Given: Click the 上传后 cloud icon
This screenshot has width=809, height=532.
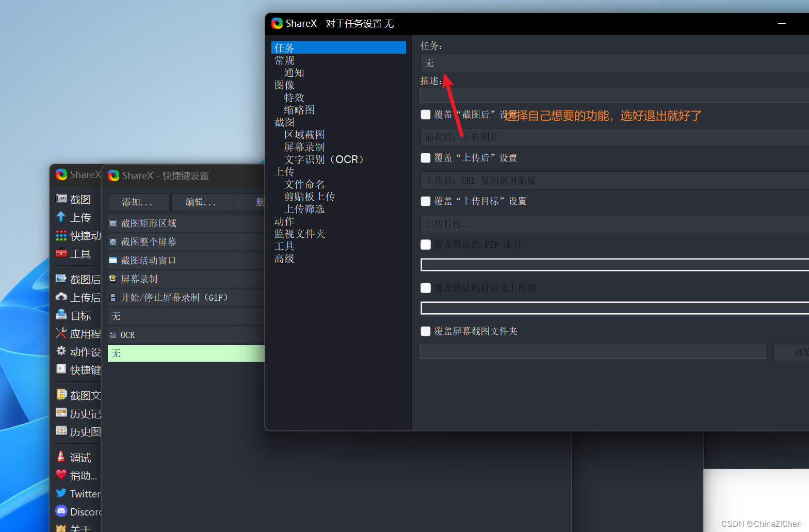Looking at the screenshot, I should (x=61, y=297).
